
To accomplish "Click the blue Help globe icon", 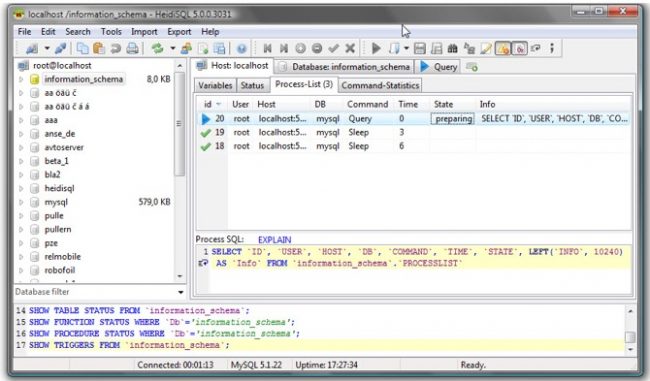I will 242,49.
